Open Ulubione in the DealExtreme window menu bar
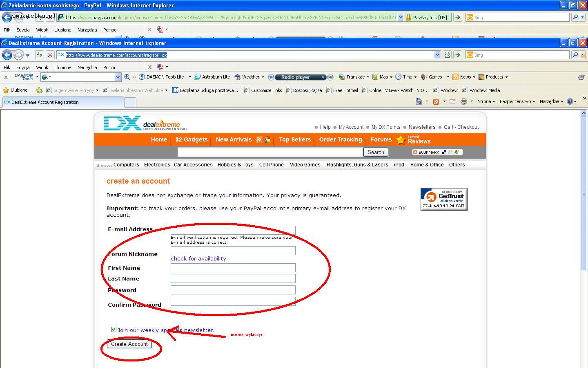Viewport: 588px width, 368px height. tap(62, 67)
